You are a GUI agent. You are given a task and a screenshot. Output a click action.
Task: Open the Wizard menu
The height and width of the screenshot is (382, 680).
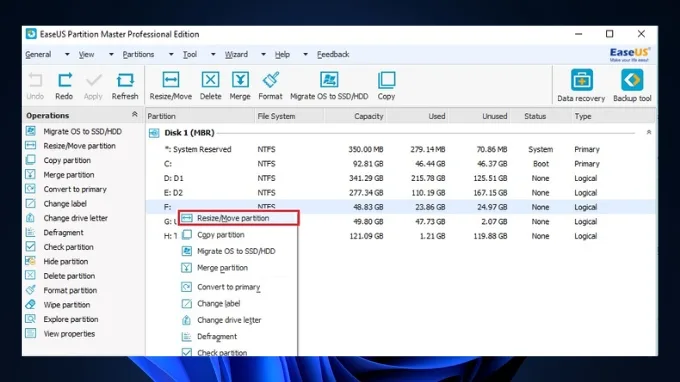point(236,55)
